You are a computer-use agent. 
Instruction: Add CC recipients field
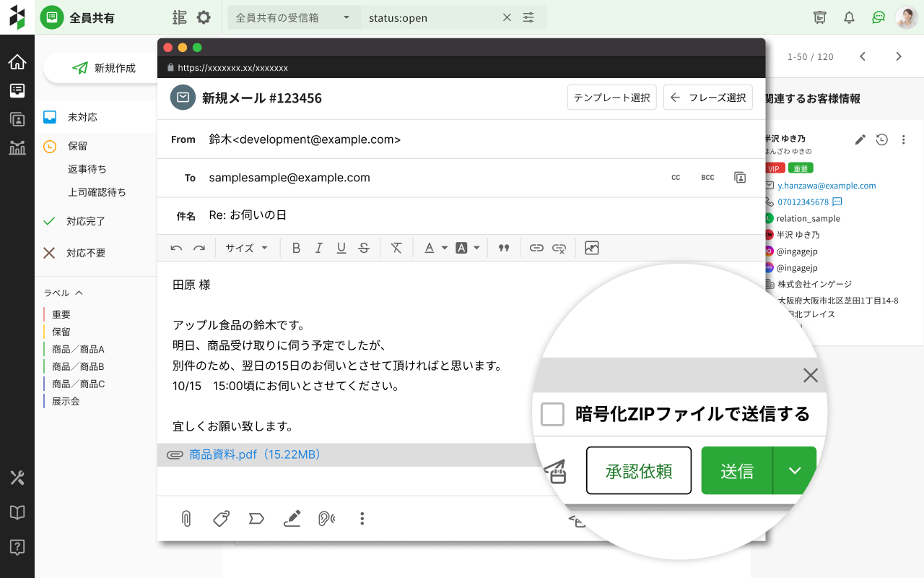(x=676, y=178)
